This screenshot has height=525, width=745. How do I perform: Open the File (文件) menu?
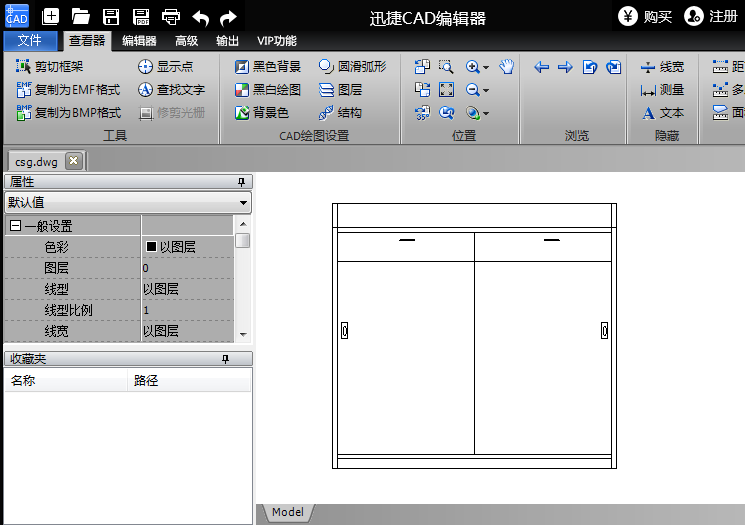click(30, 41)
